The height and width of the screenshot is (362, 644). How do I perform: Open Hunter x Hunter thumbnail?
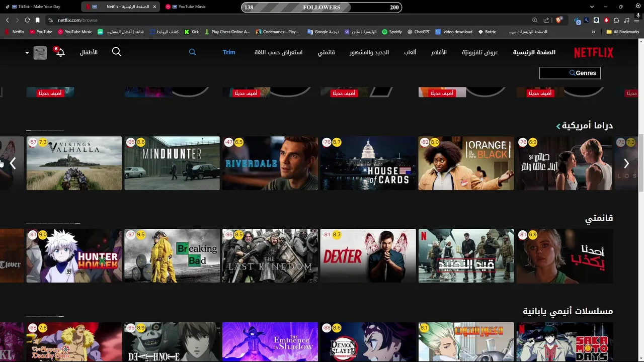coord(74,256)
